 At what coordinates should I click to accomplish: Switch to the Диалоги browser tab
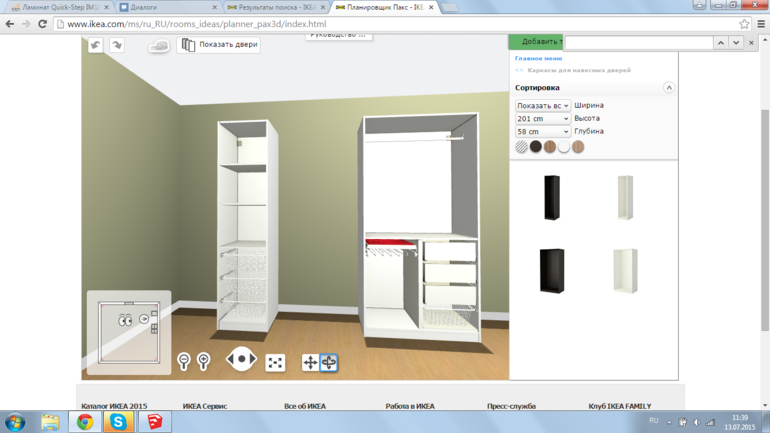pos(166,7)
